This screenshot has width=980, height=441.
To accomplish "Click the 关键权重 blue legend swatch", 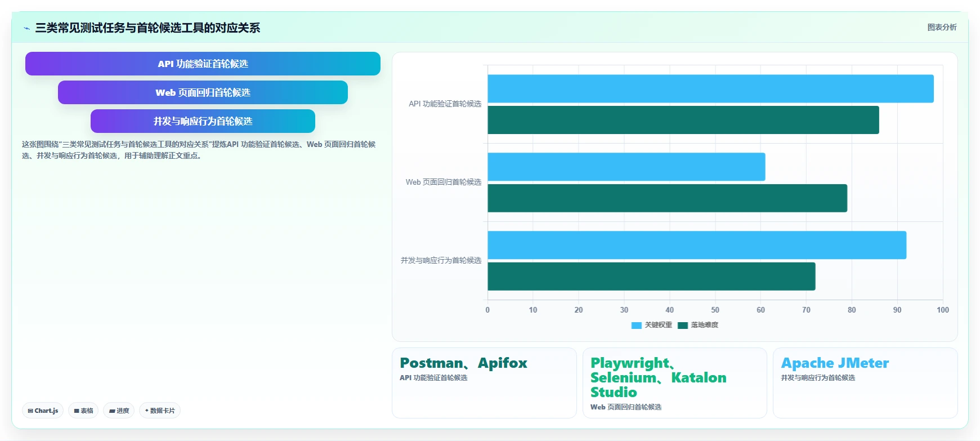I will point(637,325).
